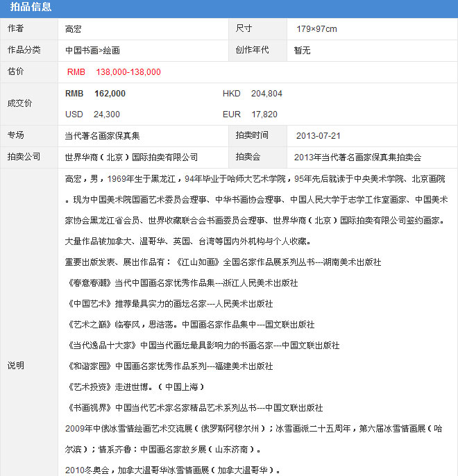The height and width of the screenshot is (476, 458).
Task: Open the 绘画 subcategory link
Action: pos(111,51)
